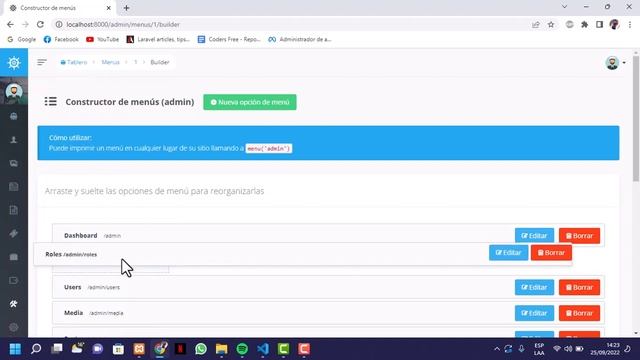
Task: Reload the page with refresh icon
Action: [40, 24]
